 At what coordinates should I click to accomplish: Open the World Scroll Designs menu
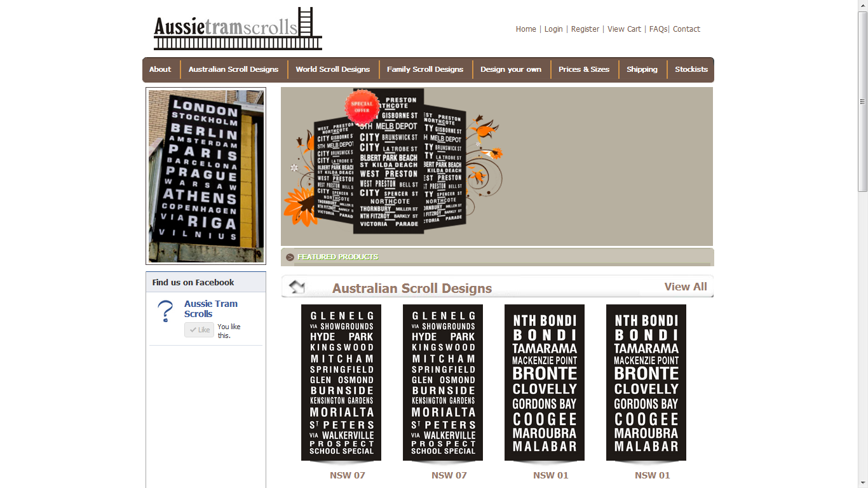point(332,69)
